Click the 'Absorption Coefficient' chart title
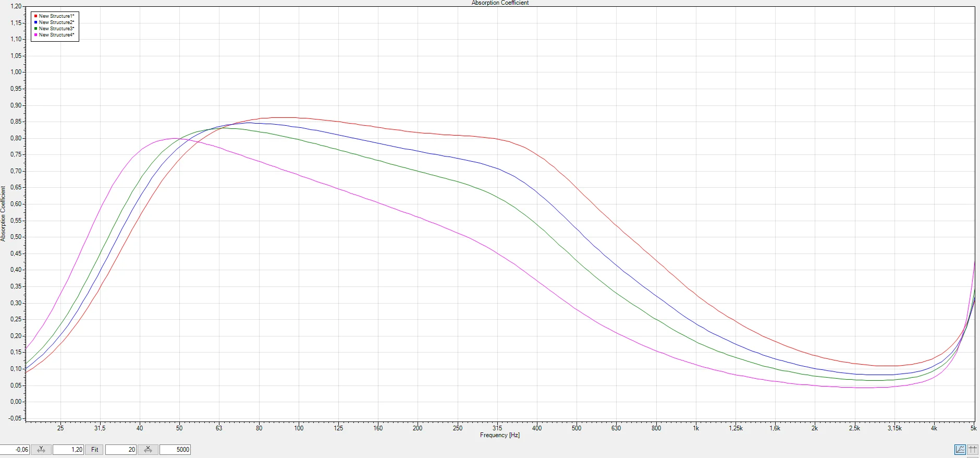This screenshot has height=458, width=980. pos(500,3)
